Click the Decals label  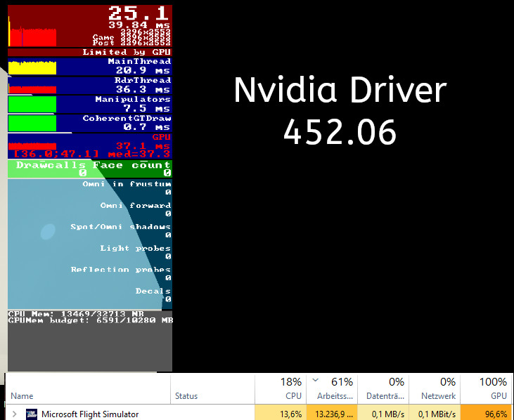(x=153, y=291)
